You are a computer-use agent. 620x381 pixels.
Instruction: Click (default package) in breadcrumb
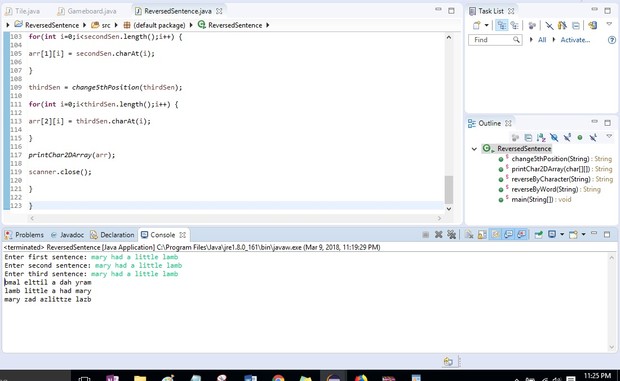click(x=159, y=25)
